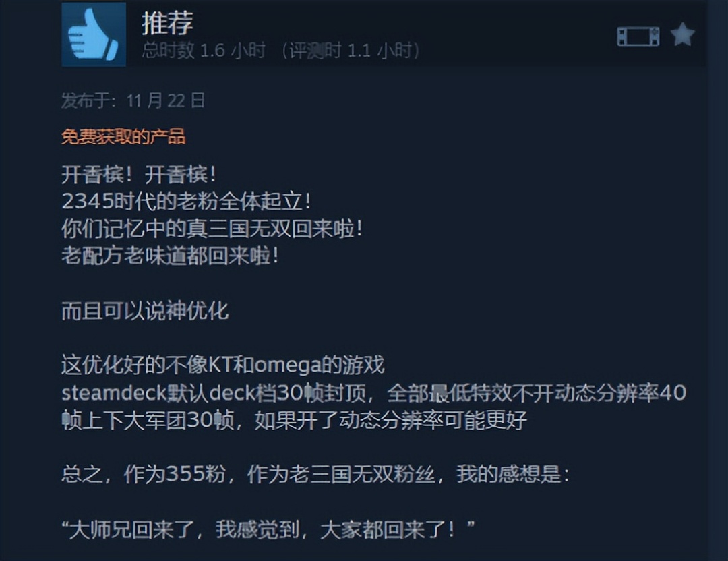The height and width of the screenshot is (561, 728).
Task: Click the blue thumbs-up recommend icon
Action: coord(94,34)
